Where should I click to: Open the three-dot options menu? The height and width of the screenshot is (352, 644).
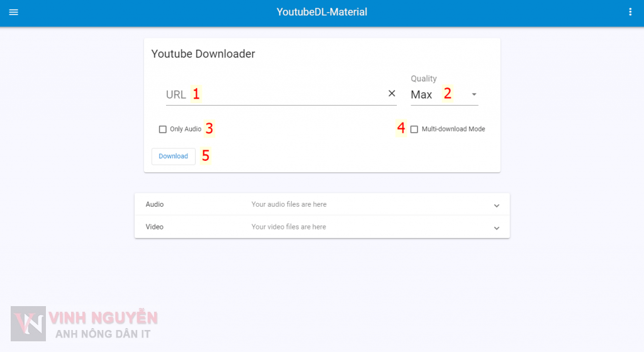pyautogui.click(x=630, y=13)
